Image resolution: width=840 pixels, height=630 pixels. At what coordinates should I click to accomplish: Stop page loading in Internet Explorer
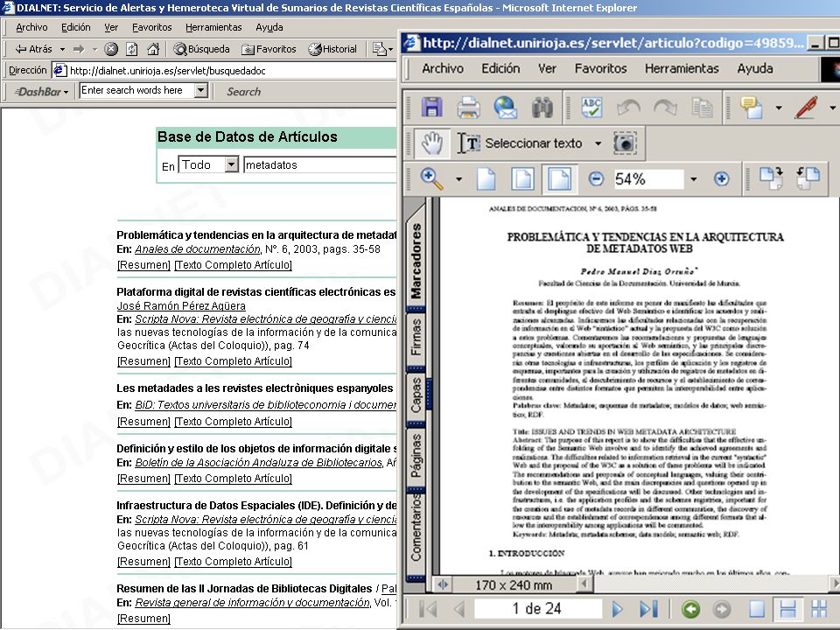click(x=111, y=49)
